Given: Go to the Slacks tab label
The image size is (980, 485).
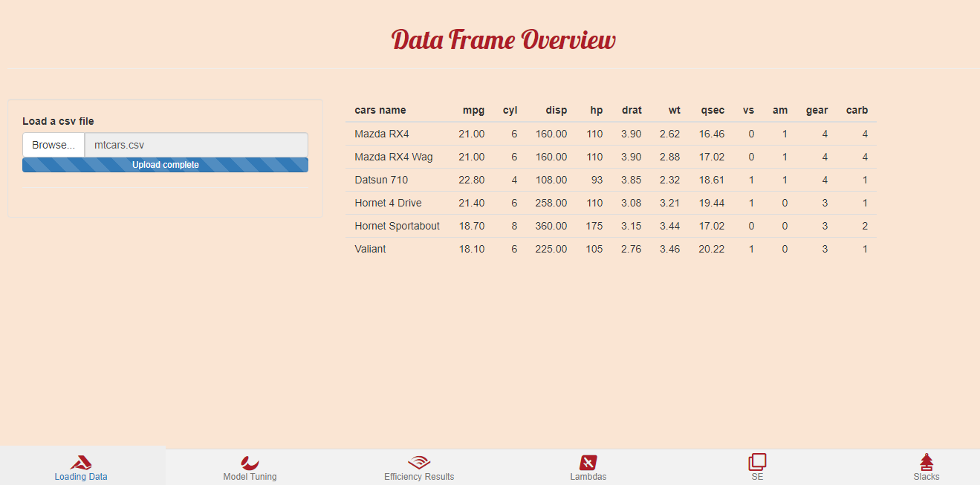Looking at the screenshot, I should click(926, 477).
